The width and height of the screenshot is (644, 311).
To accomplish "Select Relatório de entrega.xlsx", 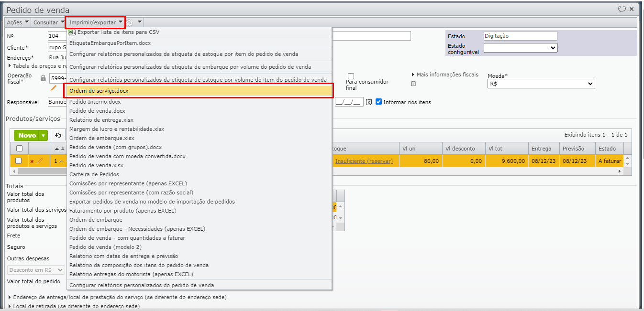I will [x=199, y=120].
